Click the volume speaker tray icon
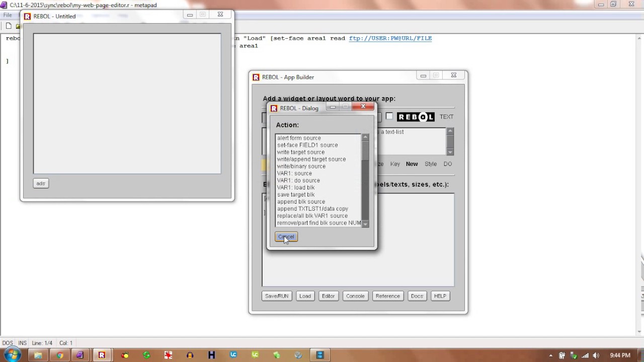Viewport: 644px width, 362px height. click(x=596, y=355)
